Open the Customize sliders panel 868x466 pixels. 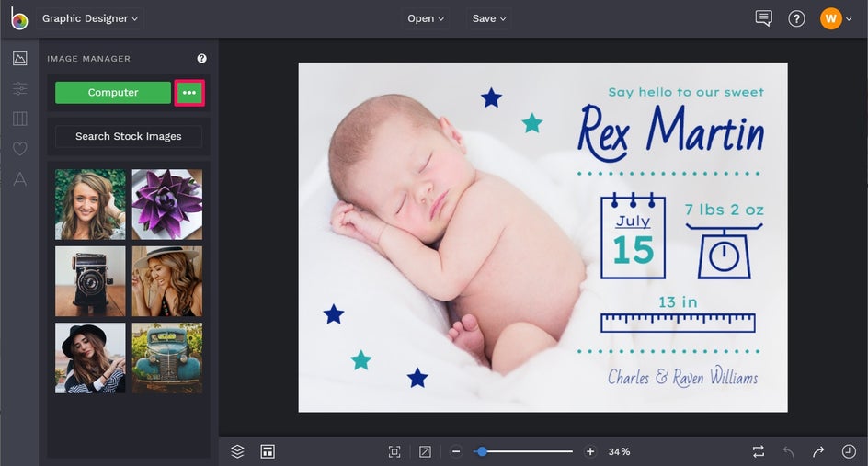(x=19, y=89)
